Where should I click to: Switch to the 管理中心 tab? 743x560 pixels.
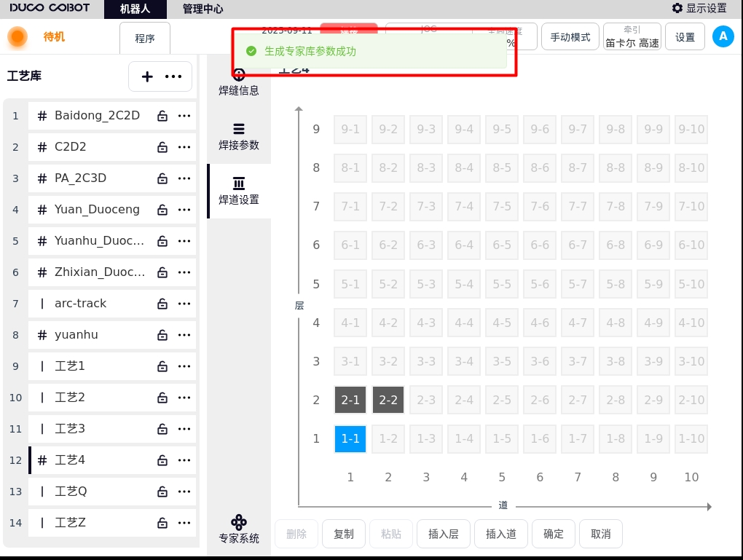coord(203,9)
